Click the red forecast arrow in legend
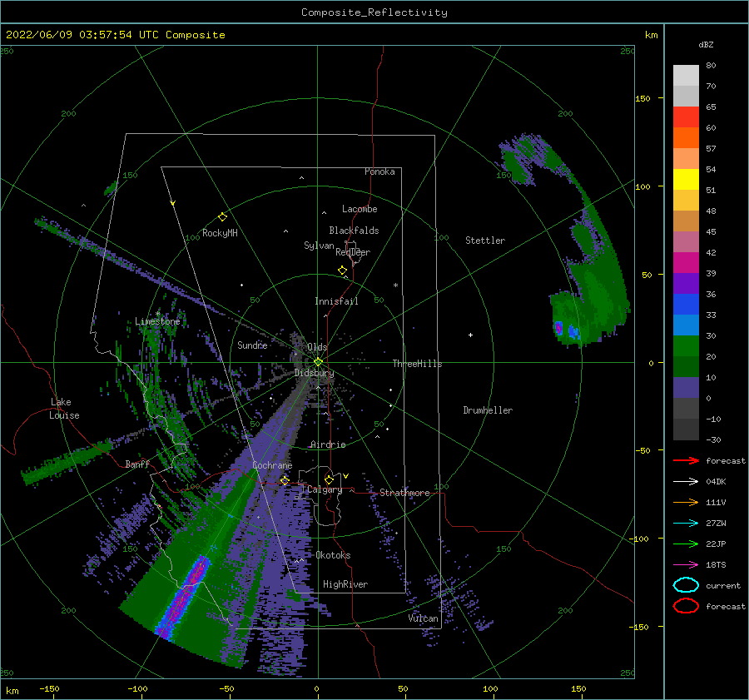 686,460
